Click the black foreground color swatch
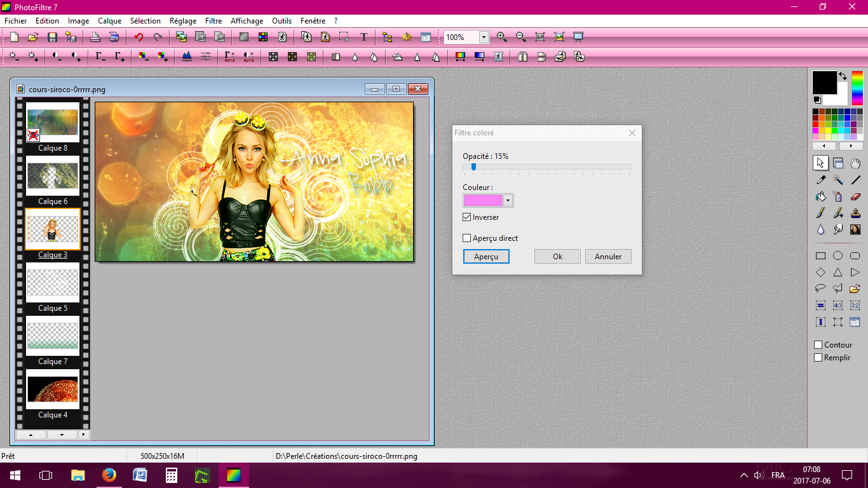The height and width of the screenshot is (488, 868). (825, 83)
